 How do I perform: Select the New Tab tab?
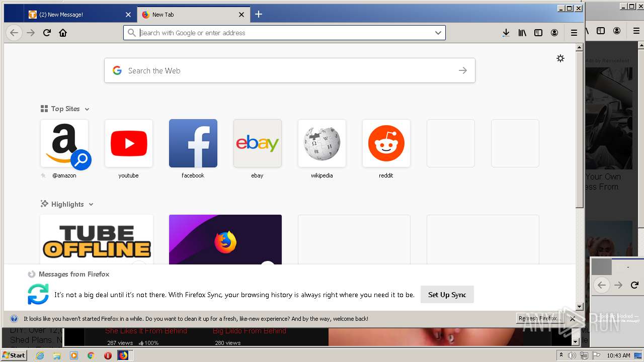tap(194, 15)
